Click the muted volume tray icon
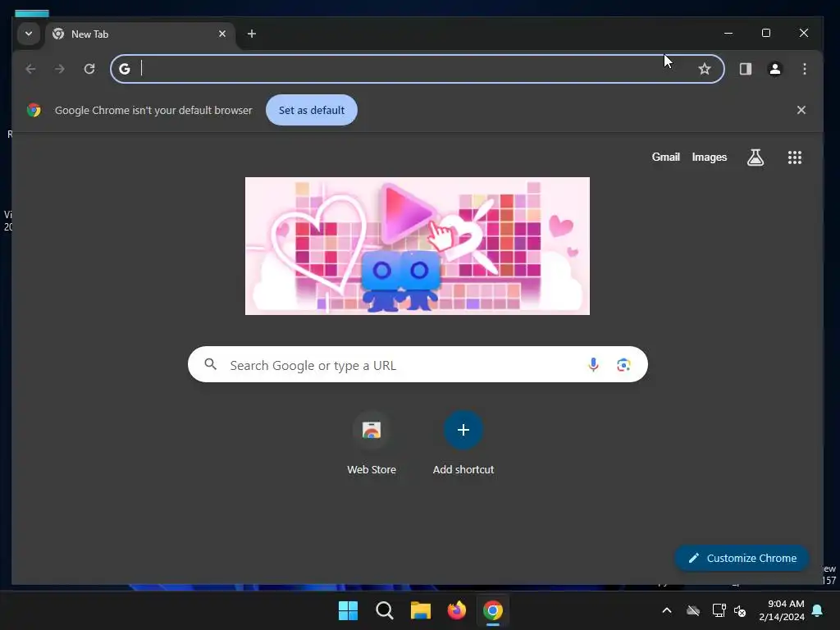840x630 pixels. pyautogui.click(x=740, y=610)
